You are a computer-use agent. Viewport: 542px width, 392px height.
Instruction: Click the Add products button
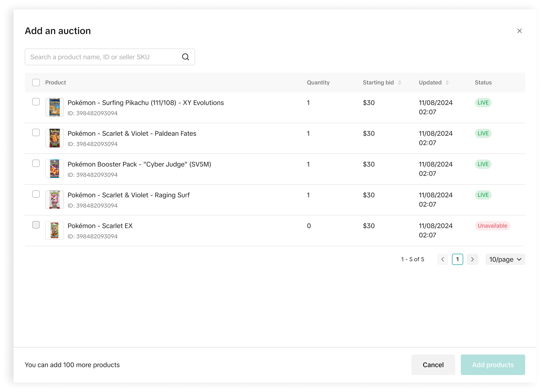point(493,365)
